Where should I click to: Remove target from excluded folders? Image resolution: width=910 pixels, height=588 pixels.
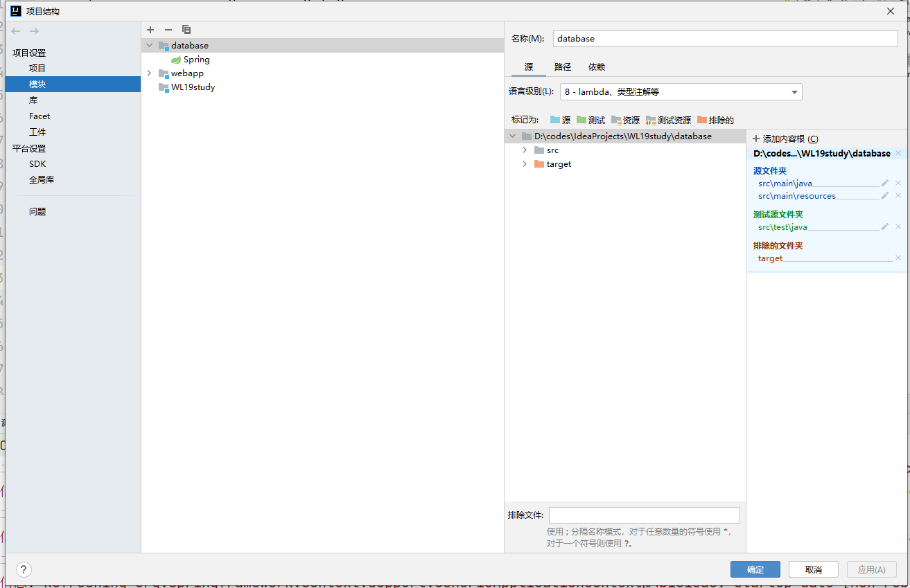click(x=898, y=258)
